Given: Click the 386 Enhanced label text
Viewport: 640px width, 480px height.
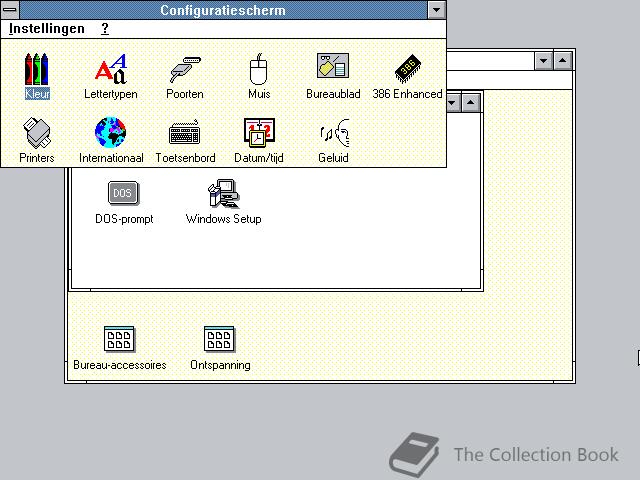Looking at the screenshot, I should (x=407, y=94).
